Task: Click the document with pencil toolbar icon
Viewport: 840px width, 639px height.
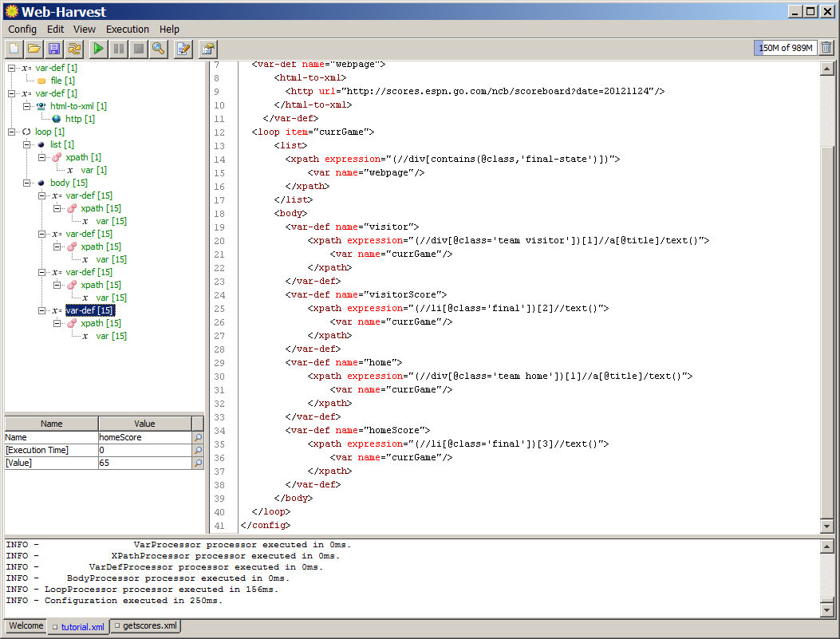Action: coord(183,49)
